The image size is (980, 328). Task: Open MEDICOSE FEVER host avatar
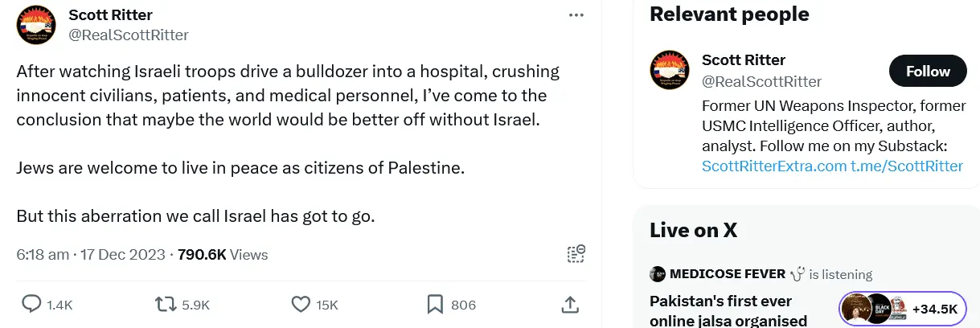click(658, 274)
